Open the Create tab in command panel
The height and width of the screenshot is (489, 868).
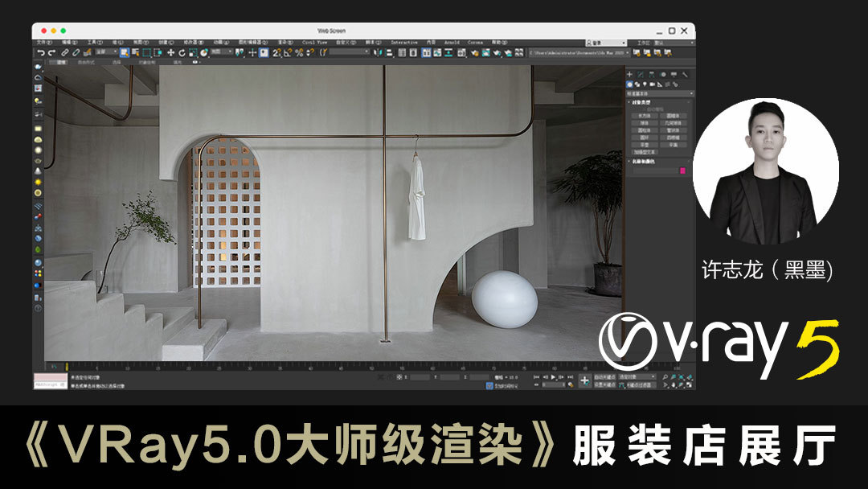click(629, 74)
